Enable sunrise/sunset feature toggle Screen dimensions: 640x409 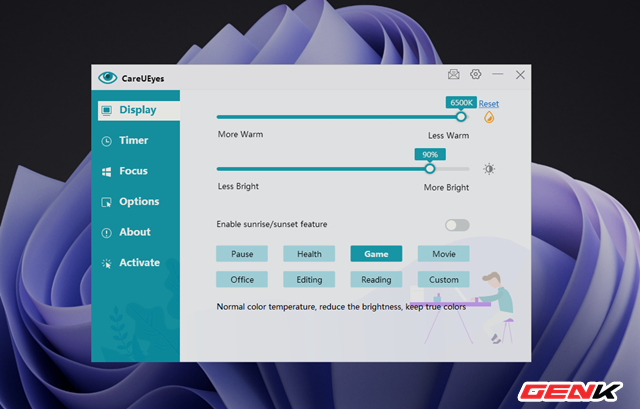point(457,225)
